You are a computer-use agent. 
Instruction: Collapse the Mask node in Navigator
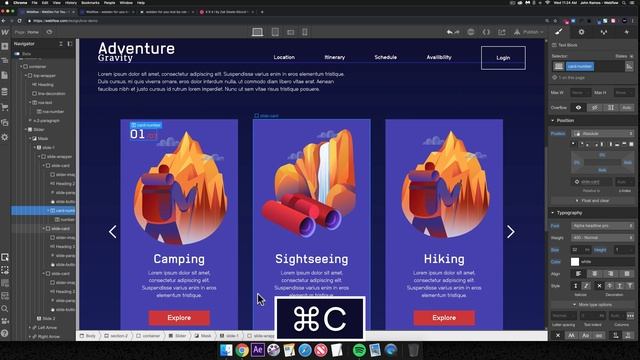31,138
